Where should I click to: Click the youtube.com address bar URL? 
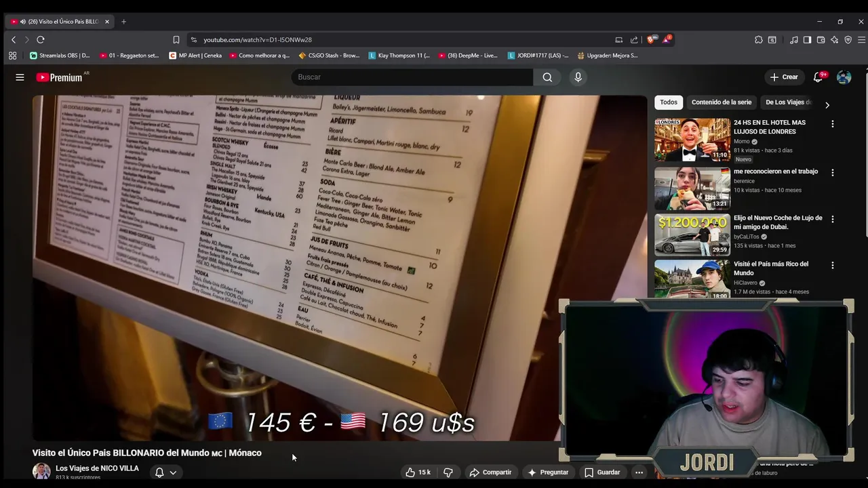258,40
